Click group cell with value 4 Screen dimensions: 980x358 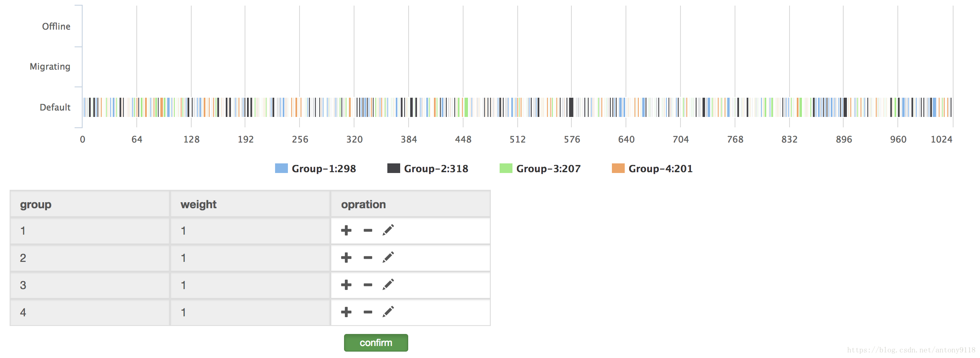(x=90, y=312)
